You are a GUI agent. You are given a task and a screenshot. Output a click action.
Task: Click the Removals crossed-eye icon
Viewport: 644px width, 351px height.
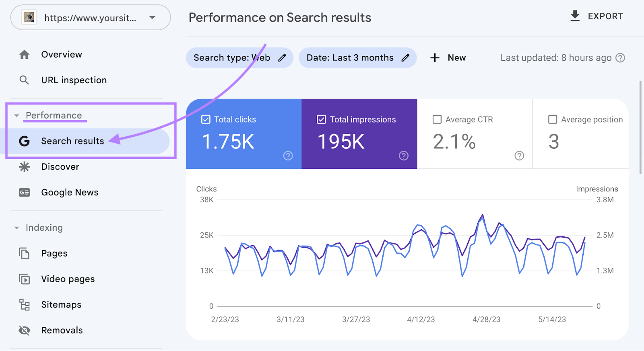point(25,330)
